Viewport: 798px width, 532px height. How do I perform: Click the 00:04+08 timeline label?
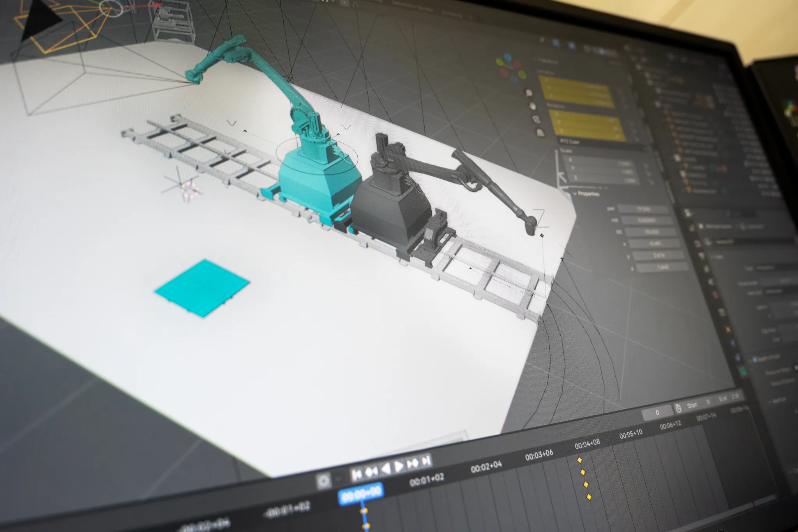587,444
